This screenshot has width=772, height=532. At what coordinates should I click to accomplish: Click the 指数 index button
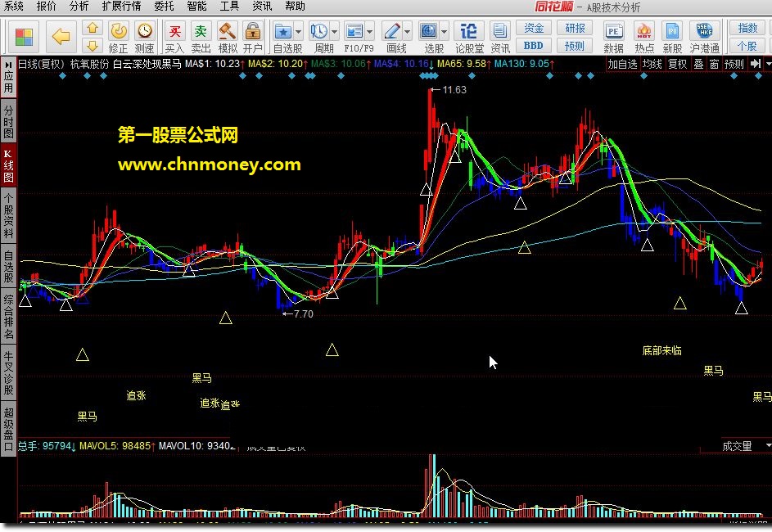(x=747, y=28)
